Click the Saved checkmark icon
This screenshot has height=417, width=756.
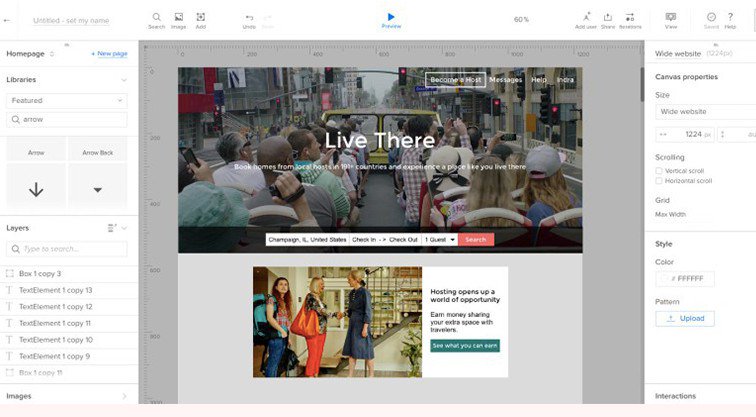pos(711,21)
